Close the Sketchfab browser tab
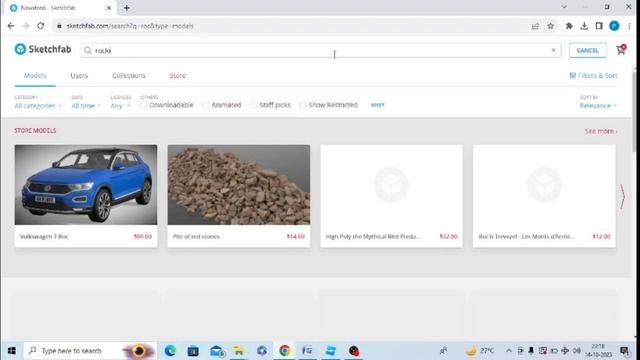 [109, 8]
